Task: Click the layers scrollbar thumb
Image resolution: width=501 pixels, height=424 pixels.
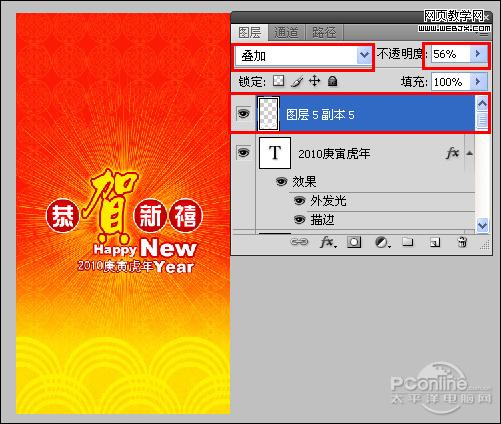Action: pyautogui.click(x=482, y=120)
